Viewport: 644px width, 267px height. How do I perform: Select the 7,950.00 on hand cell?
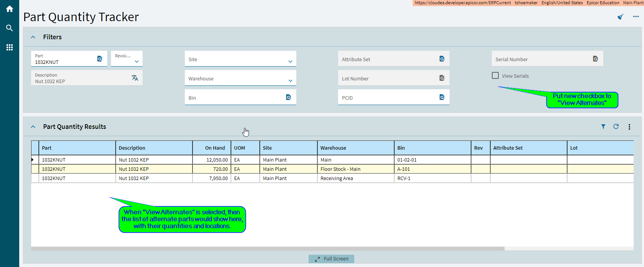pyautogui.click(x=212, y=178)
